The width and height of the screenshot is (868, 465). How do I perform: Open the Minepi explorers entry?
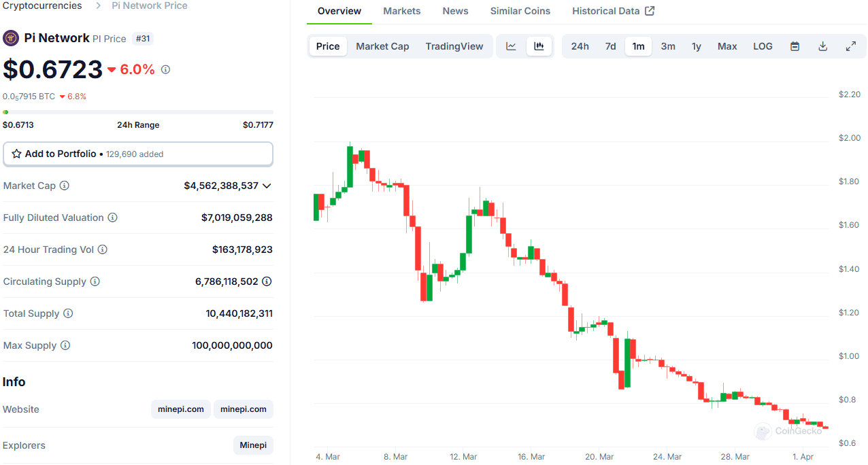coord(253,445)
